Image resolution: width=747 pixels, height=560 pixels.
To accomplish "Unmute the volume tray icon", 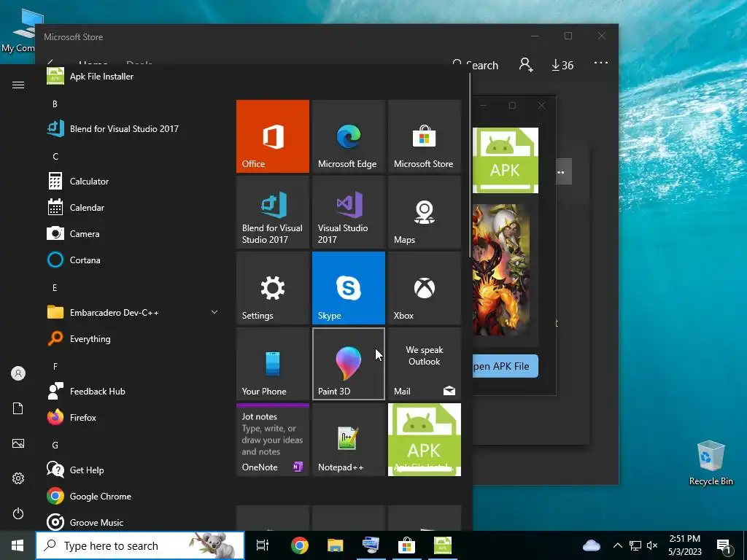I will click(652, 545).
